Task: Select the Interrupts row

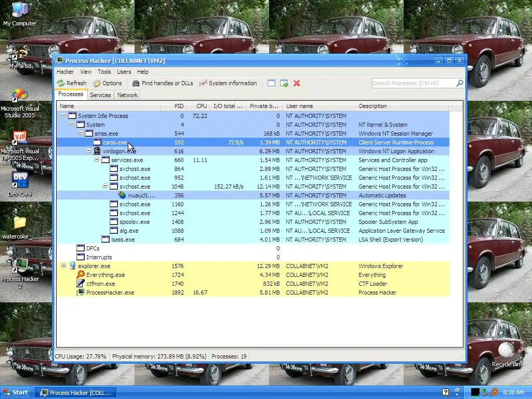Action: point(253,257)
